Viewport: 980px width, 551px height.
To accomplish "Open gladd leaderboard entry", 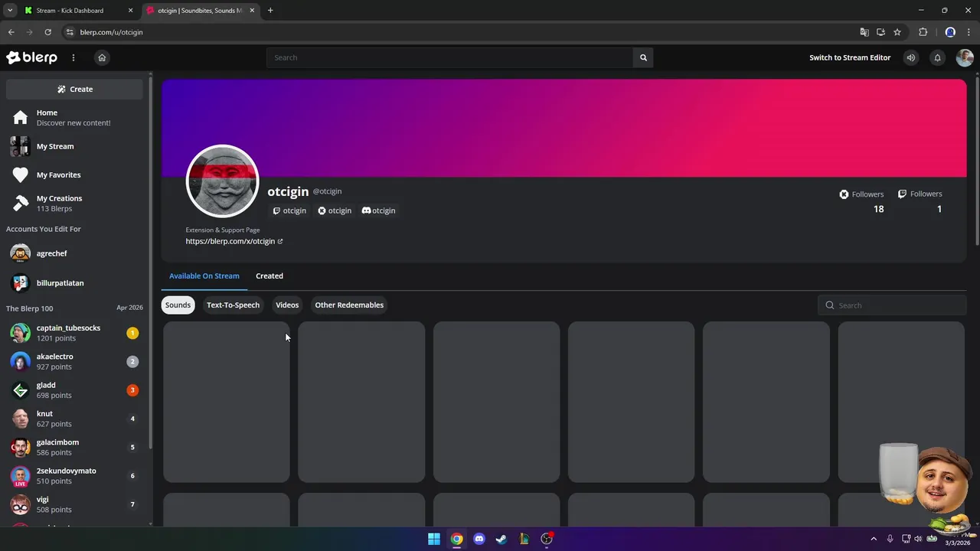I will tap(74, 390).
